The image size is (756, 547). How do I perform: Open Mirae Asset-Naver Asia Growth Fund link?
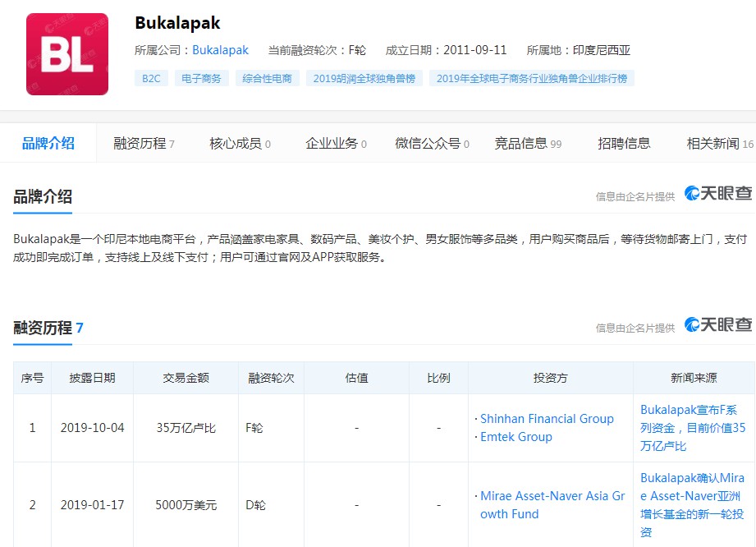point(552,505)
